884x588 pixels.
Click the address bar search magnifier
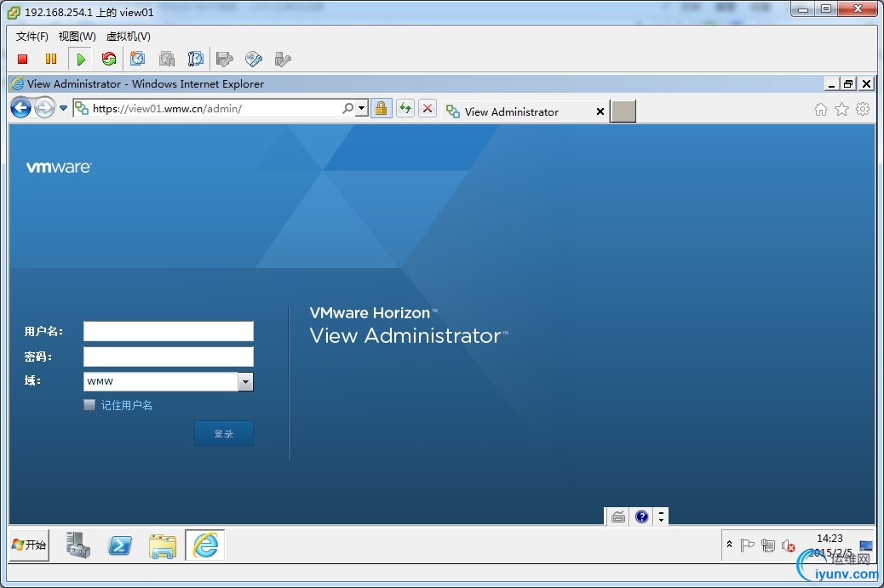(348, 108)
